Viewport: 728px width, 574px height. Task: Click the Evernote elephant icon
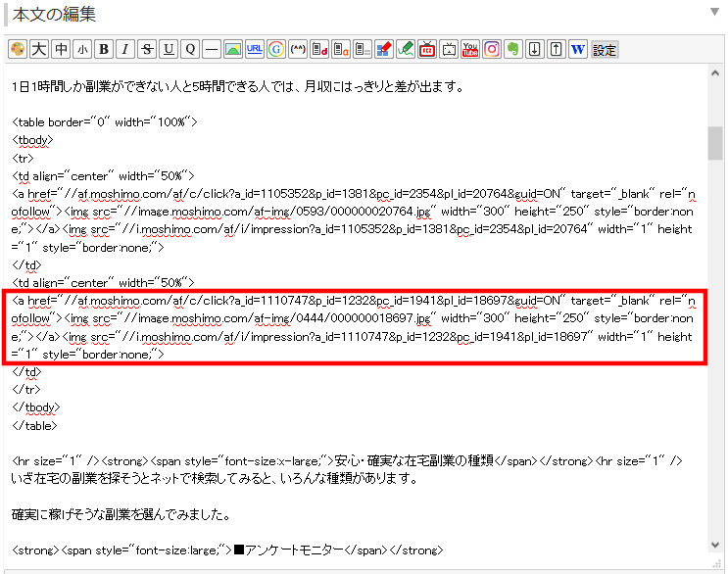pyautogui.click(x=513, y=49)
